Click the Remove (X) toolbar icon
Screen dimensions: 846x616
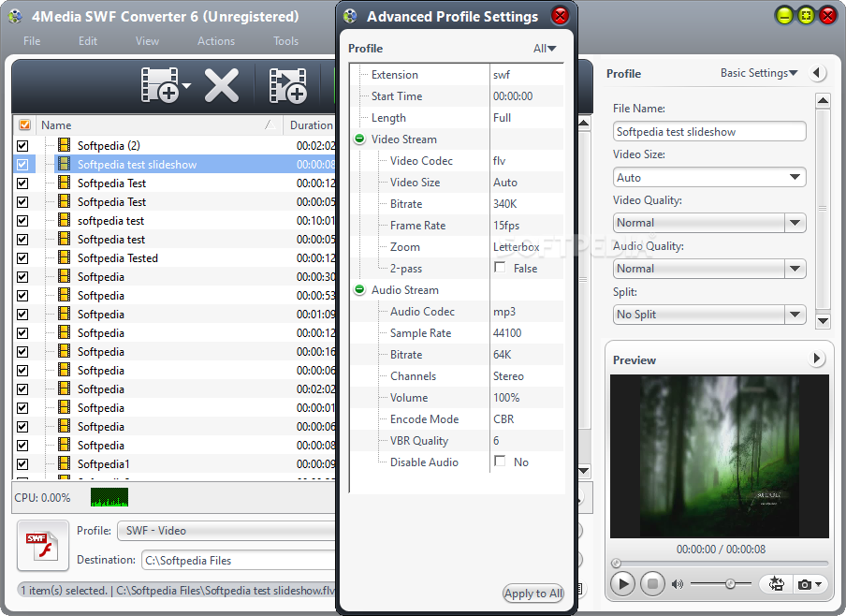tap(221, 85)
